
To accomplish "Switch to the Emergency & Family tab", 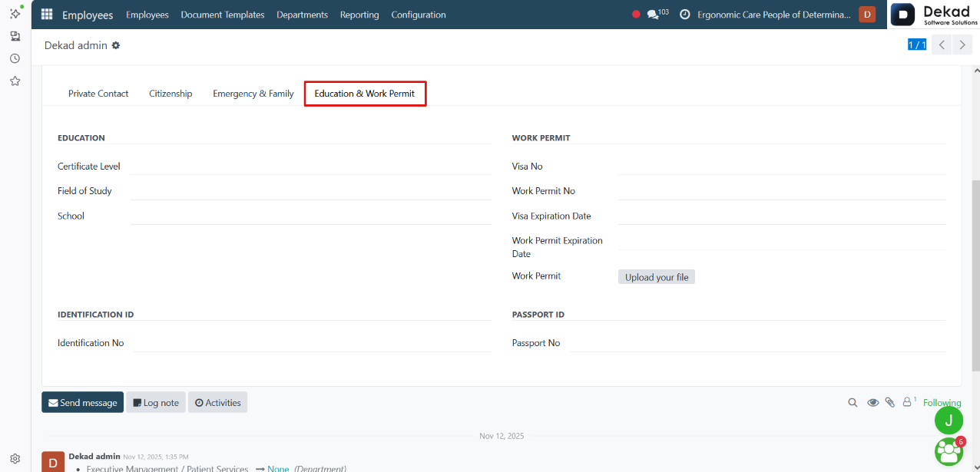I will pos(253,94).
